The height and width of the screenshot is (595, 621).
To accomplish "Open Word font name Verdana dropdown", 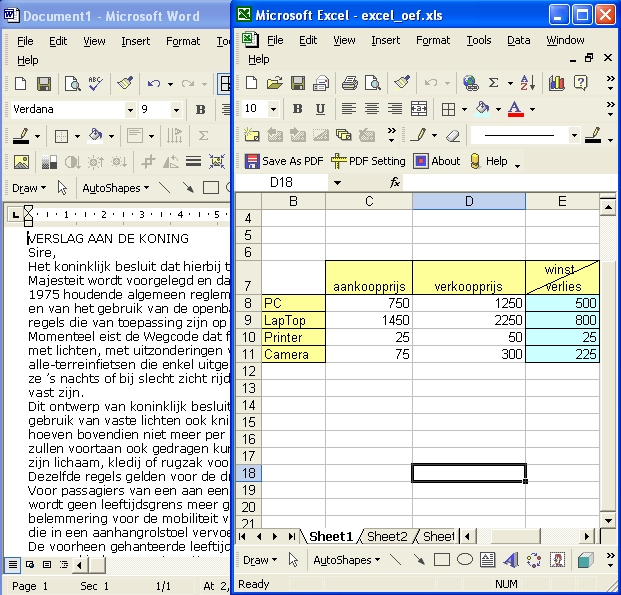I will [130, 110].
